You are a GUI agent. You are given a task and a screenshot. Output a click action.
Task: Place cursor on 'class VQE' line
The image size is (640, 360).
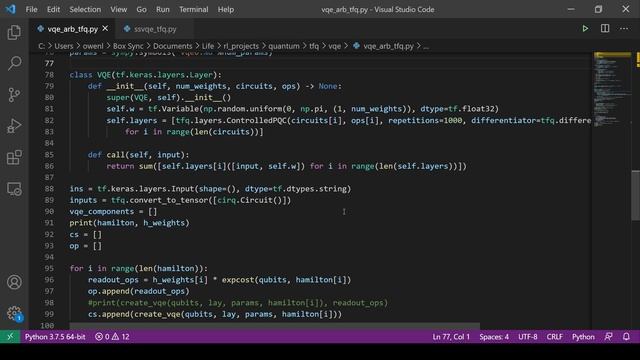pos(146,75)
